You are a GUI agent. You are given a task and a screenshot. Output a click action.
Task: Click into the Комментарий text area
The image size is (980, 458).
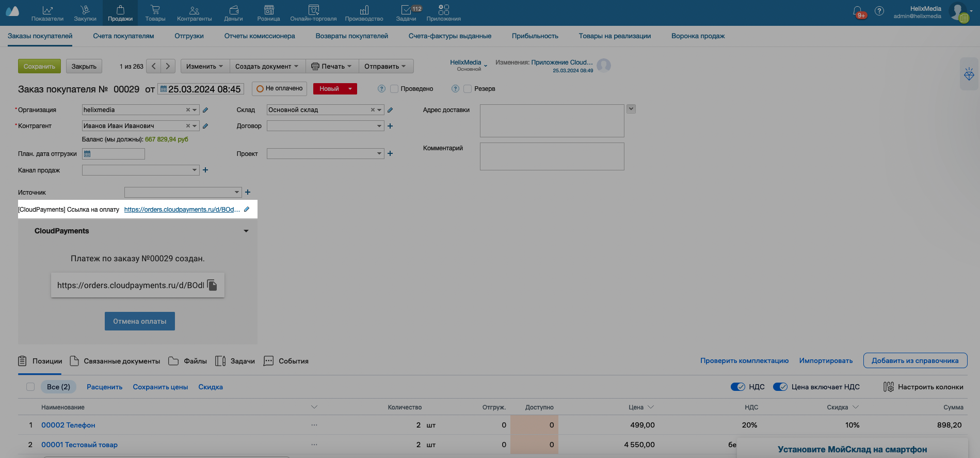552,156
